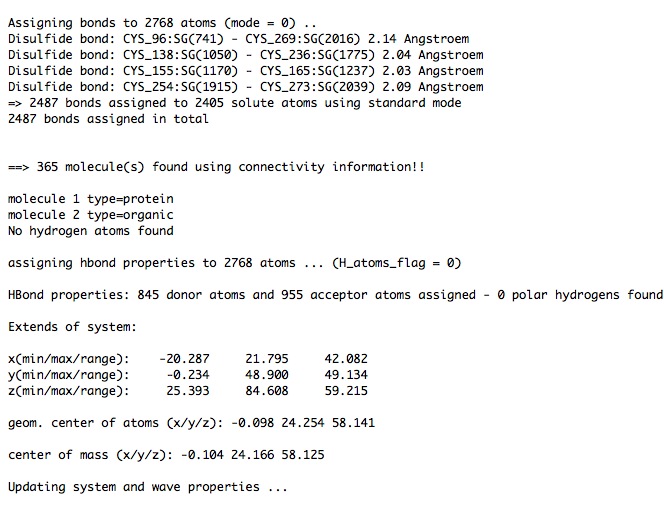Click the '2487 bonds assigned to 2405 solute atoms' line

point(235,103)
